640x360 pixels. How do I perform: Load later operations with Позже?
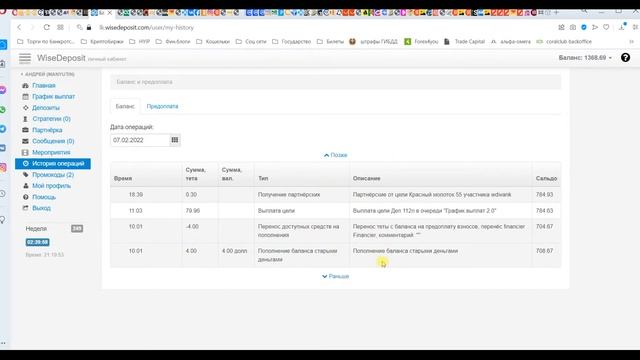336,155
